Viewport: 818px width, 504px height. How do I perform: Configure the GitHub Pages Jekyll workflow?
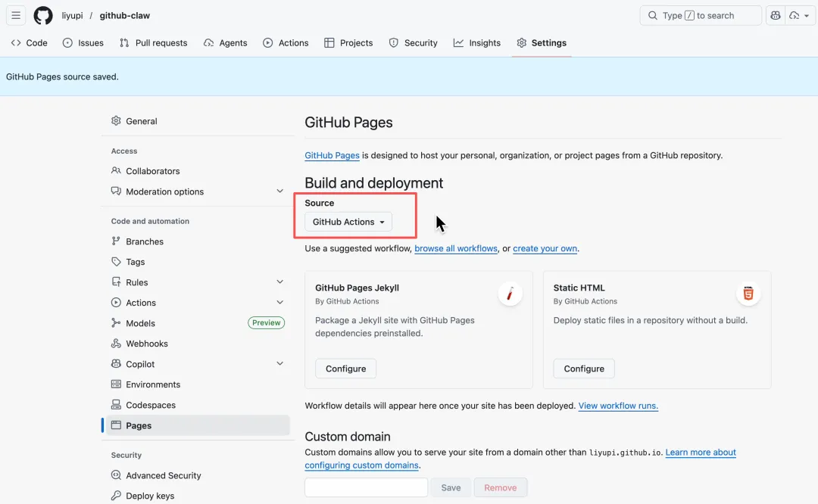click(345, 369)
